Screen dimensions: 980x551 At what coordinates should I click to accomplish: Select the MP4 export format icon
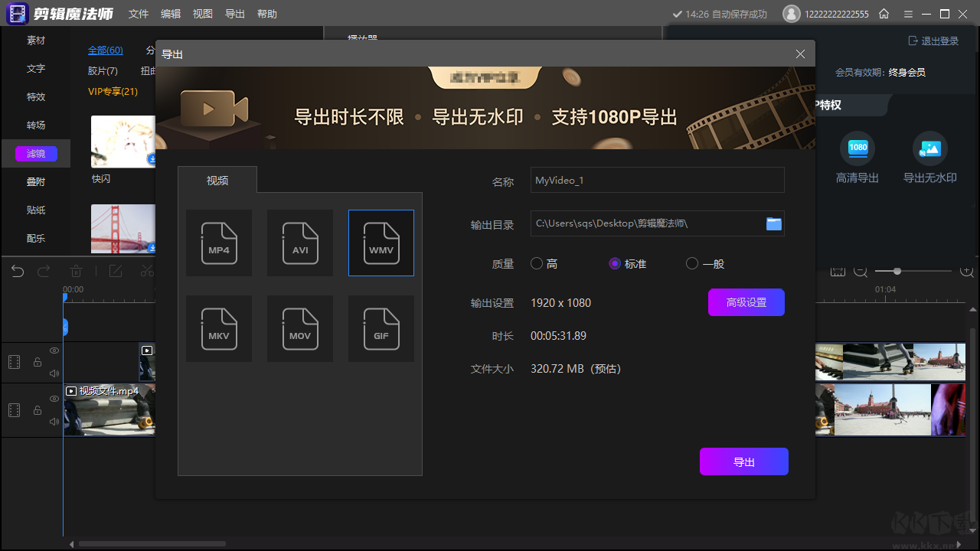[219, 243]
